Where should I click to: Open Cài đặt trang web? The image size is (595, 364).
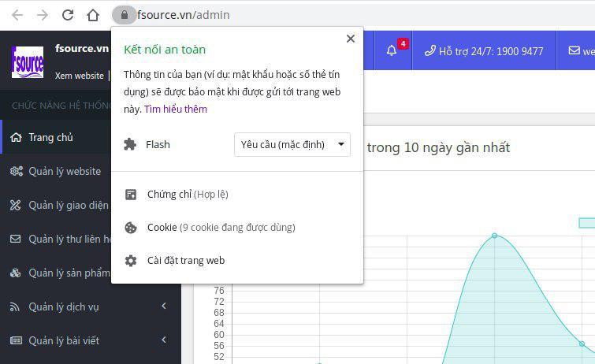[186, 261]
